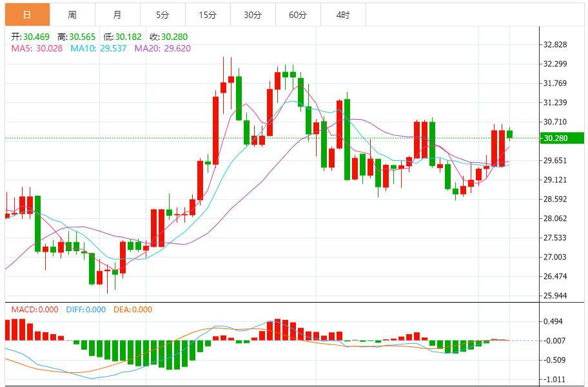Click the 28.062 price axis label

tap(555, 218)
